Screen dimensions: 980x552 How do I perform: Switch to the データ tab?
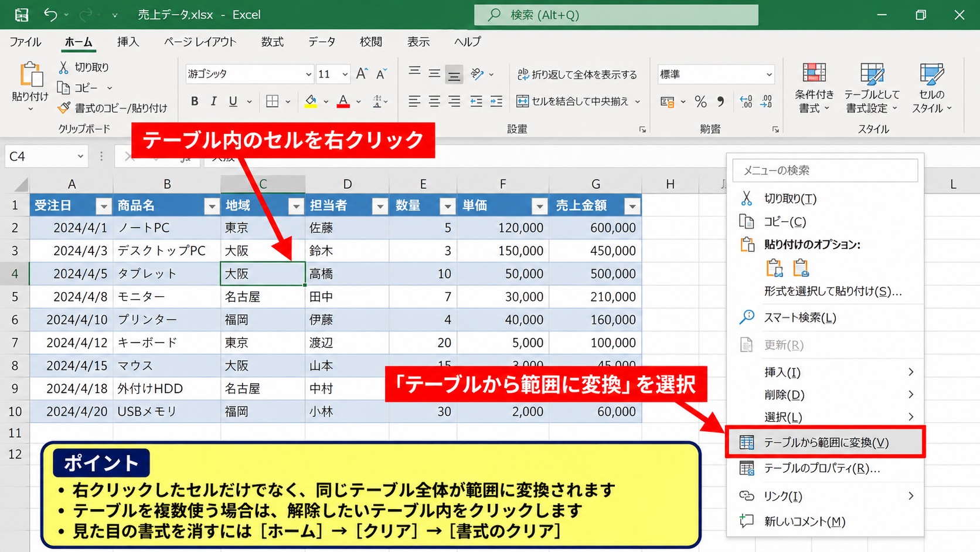click(322, 42)
